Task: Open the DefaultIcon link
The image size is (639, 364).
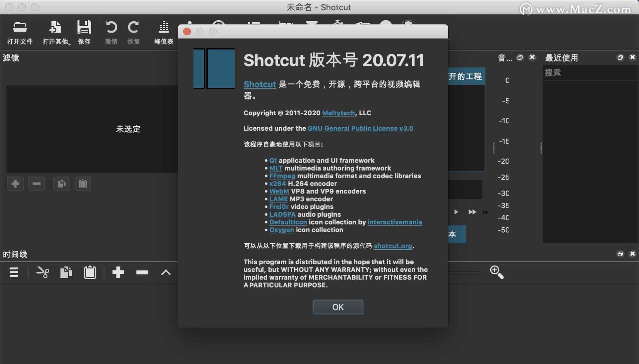Action: [288, 222]
